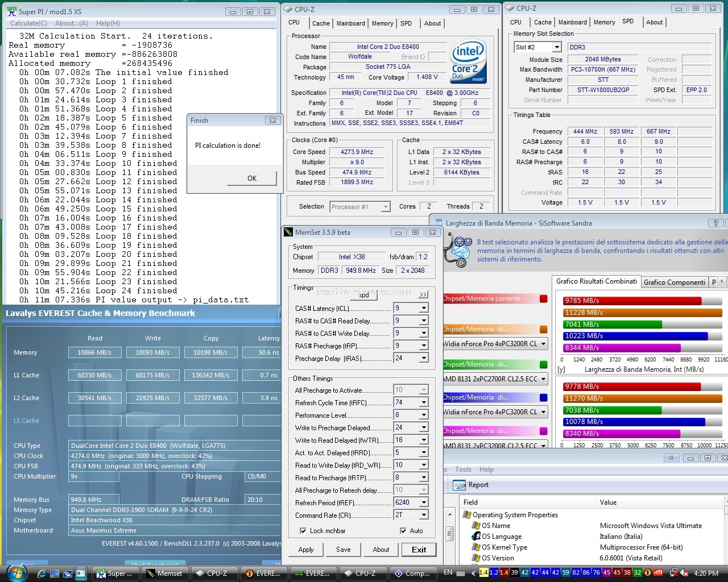The width and height of the screenshot is (728, 582).
Task: Open the AMD 8131 2xPC2700R reference dropdown
Action: coord(544,379)
